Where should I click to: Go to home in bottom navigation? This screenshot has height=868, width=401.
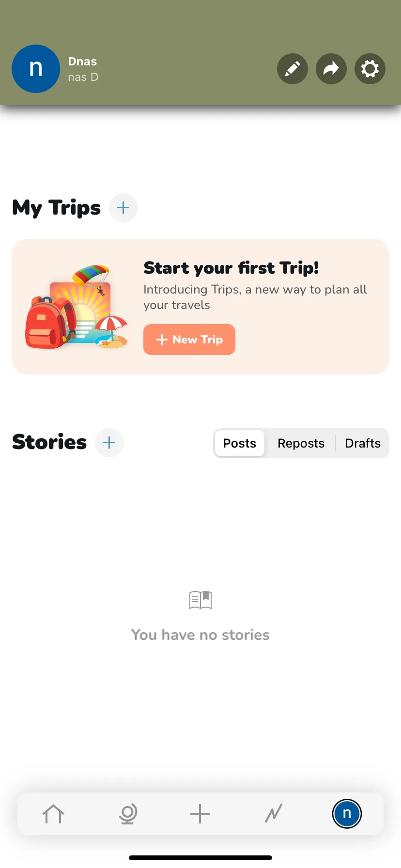point(53,814)
